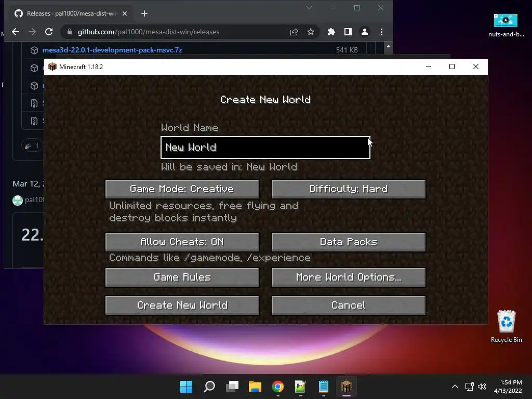Show hidden system tray icons
Viewport: 532px width, 399px height.
(x=455, y=387)
